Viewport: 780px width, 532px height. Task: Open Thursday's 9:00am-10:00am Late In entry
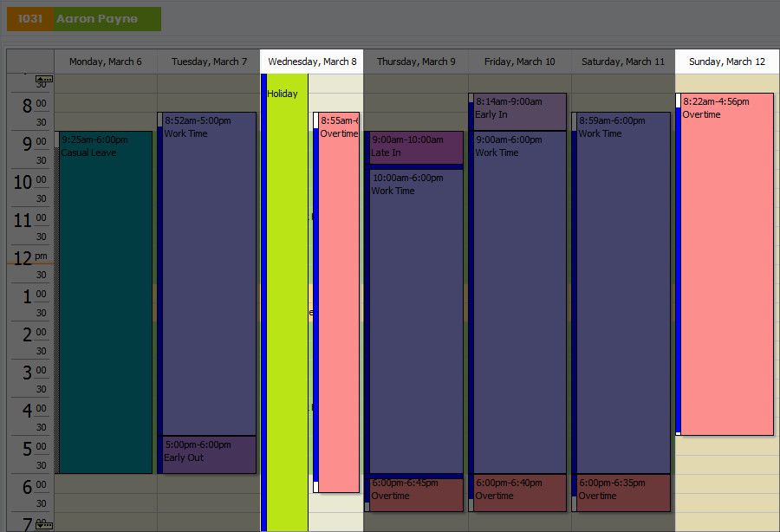click(416, 146)
